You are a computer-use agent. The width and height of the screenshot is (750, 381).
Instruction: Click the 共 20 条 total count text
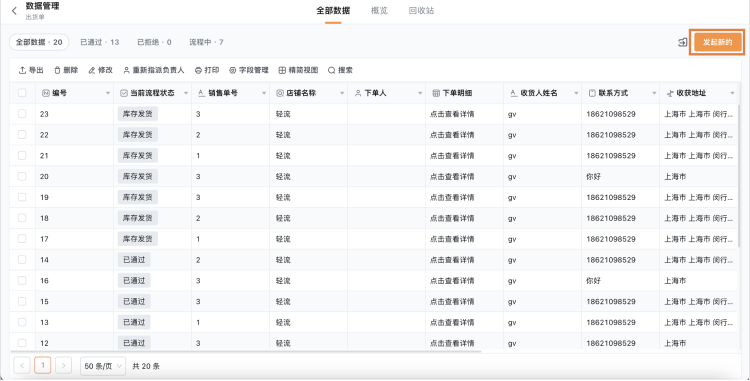click(146, 366)
